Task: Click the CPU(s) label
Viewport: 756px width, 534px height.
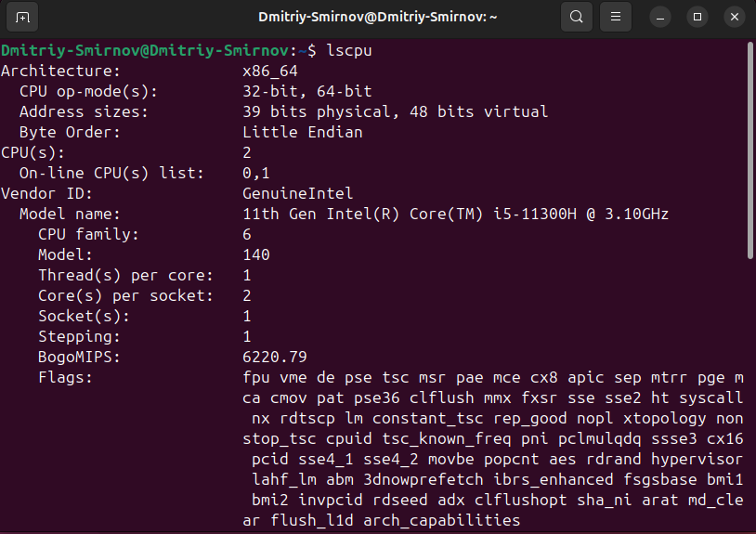Action: tap(33, 153)
